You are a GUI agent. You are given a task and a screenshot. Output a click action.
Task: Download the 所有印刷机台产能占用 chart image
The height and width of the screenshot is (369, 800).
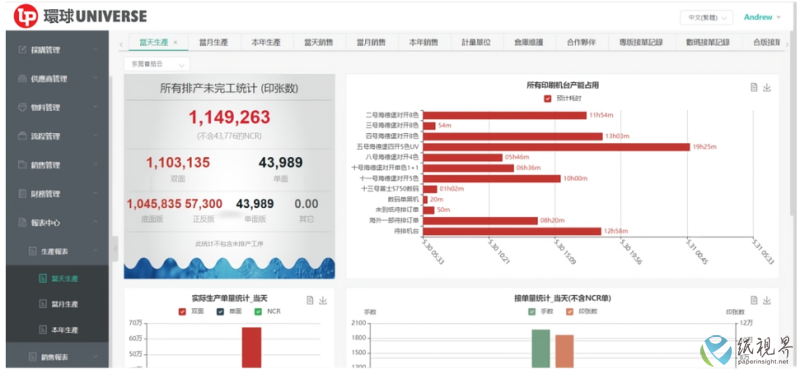pyautogui.click(x=766, y=87)
